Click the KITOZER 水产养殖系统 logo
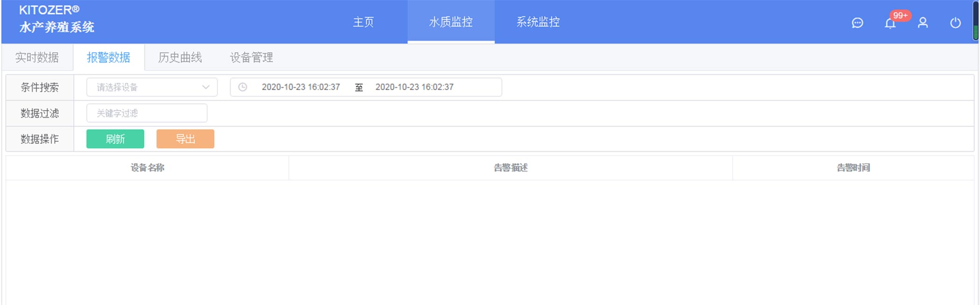The height and width of the screenshot is (305, 980). (56, 19)
